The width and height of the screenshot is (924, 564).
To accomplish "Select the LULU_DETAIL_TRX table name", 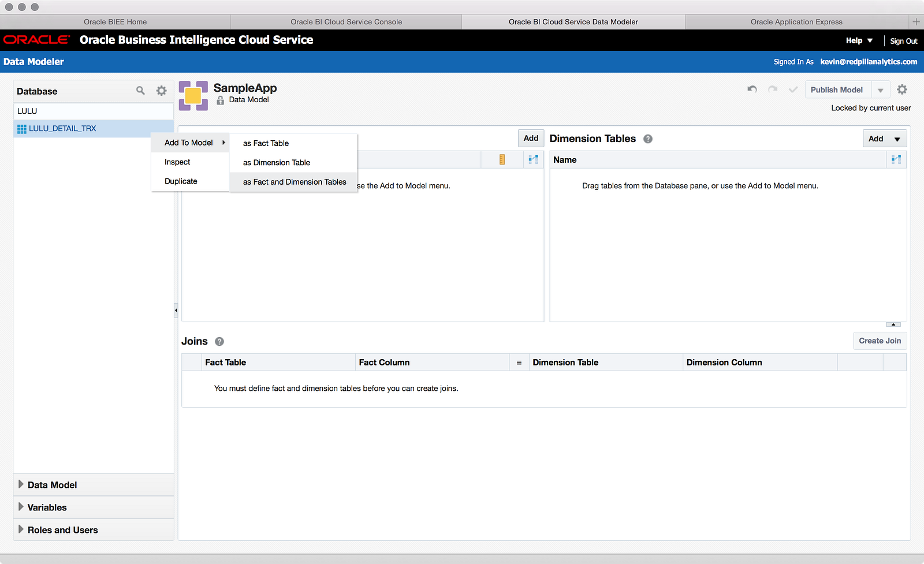I will 62,129.
